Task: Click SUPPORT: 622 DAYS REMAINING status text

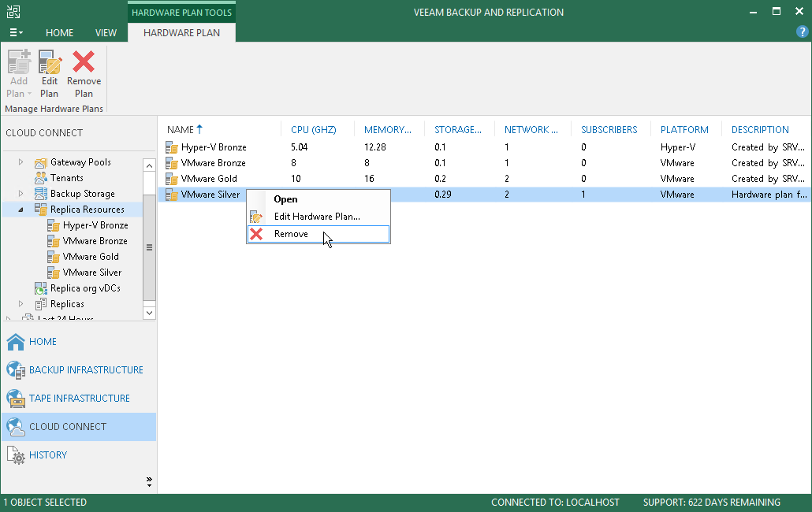Action: [712, 503]
